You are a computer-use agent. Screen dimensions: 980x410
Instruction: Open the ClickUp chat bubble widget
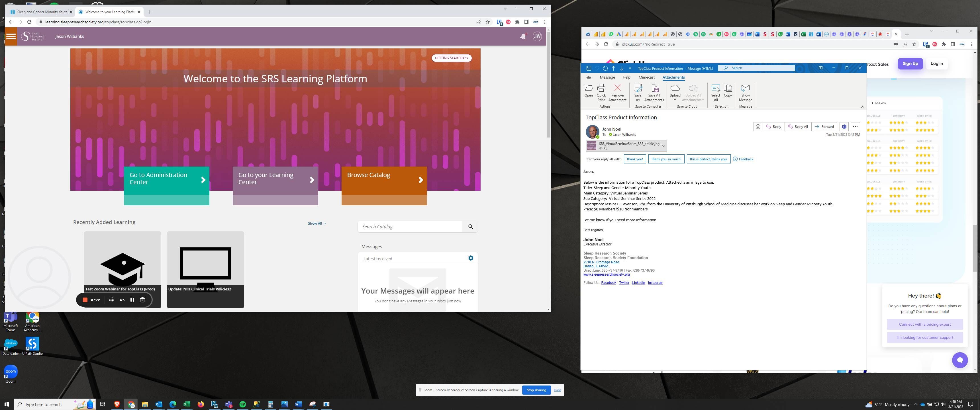click(959, 360)
